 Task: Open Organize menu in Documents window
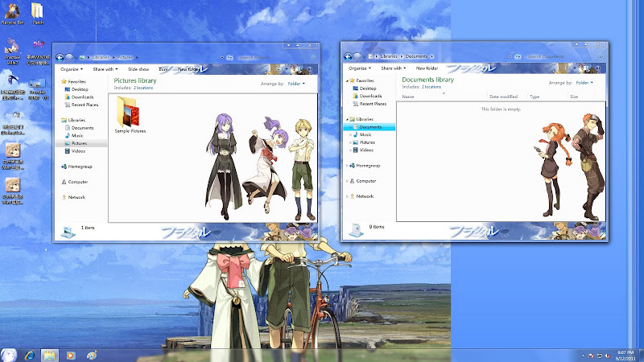(360, 68)
